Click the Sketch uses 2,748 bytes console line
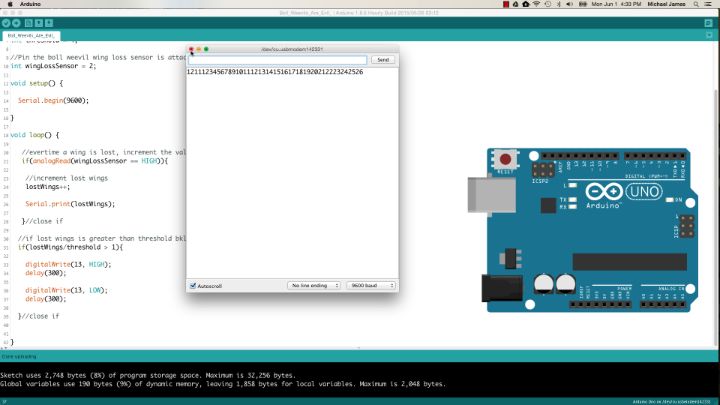This screenshot has height=405, width=720. tap(148, 375)
